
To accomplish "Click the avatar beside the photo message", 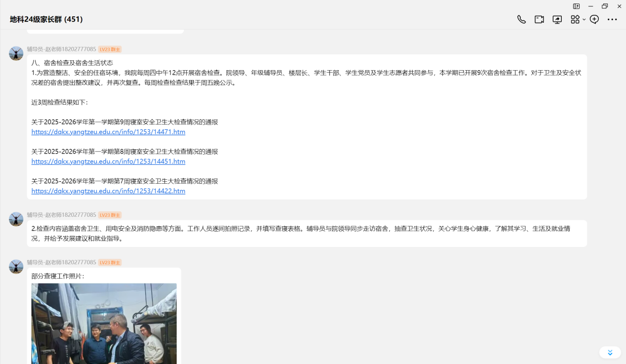I will point(16,267).
